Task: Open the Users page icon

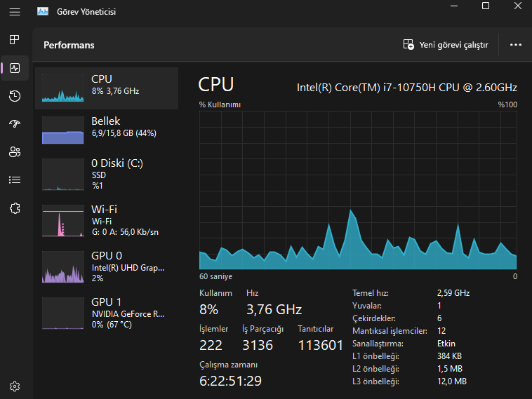Action: 15,151
